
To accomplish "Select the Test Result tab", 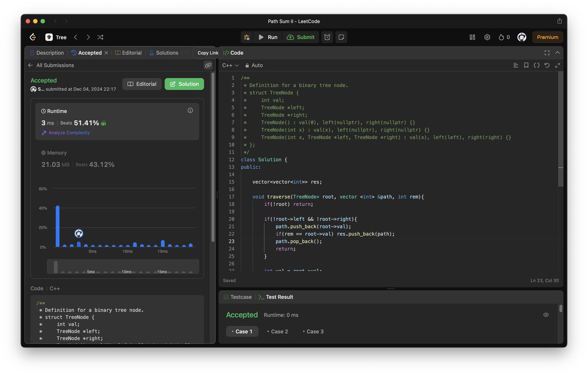I will 275,297.
